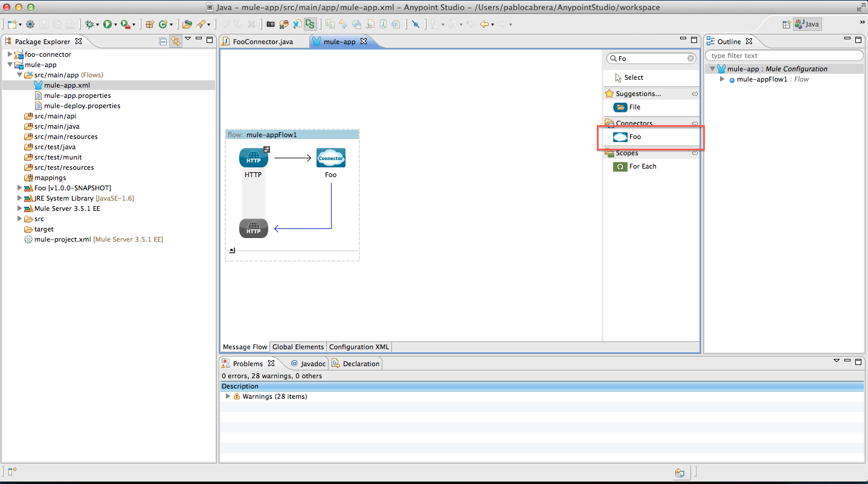Switch to the Global Elements tab
Screen dimensions: 868x484
coord(298,347)
